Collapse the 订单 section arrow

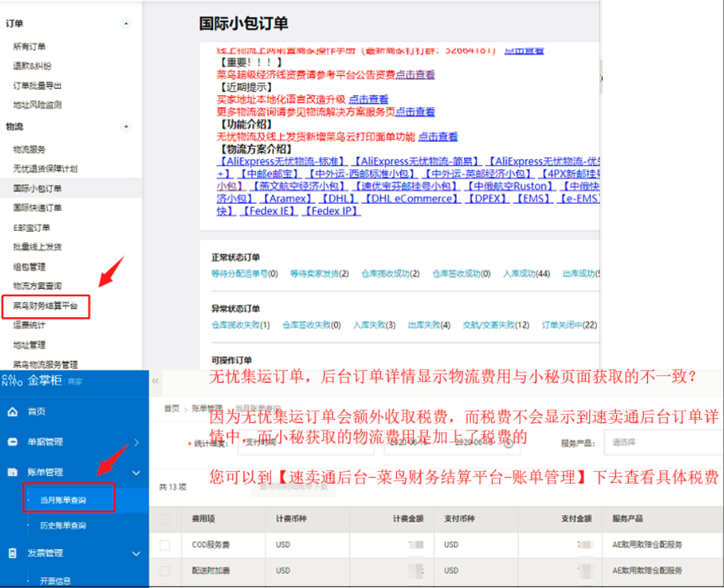pyautogui.click(x=126, y=23)
